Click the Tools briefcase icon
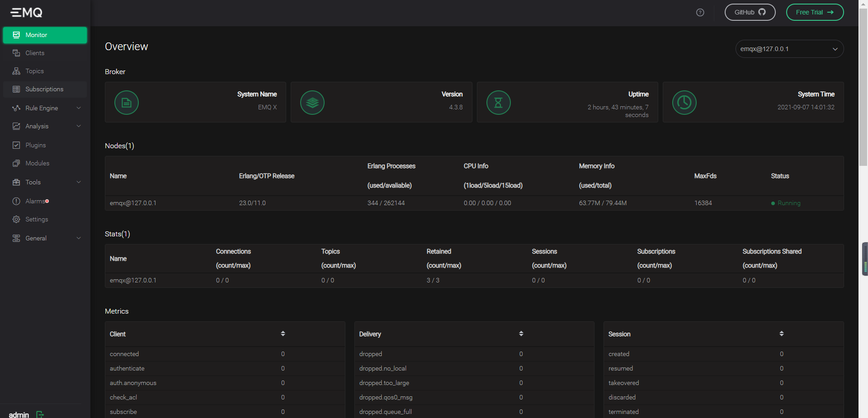This screenshot has width=868, height=418. pos(16,182)
